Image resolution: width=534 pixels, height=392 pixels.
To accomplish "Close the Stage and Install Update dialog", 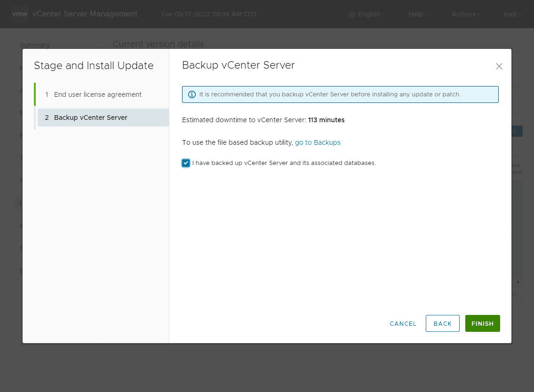I will click(x=499, y=66).
